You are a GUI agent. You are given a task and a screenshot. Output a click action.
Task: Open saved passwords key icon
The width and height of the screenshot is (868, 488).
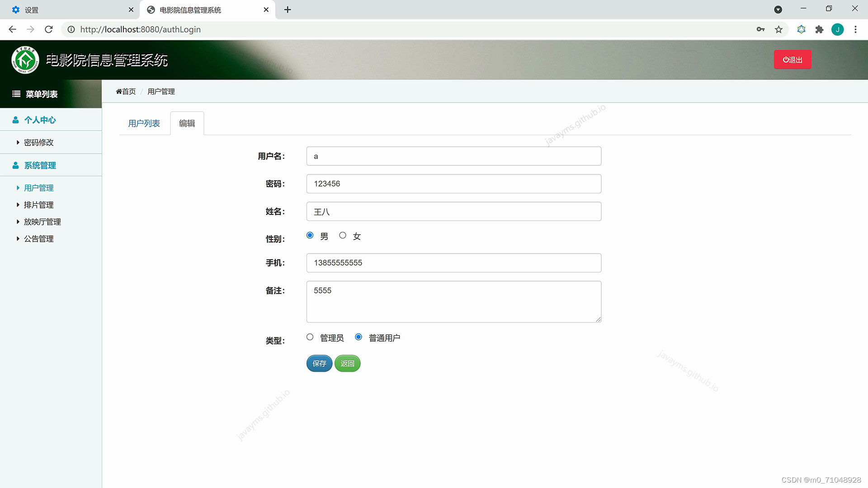pos(760,29)
